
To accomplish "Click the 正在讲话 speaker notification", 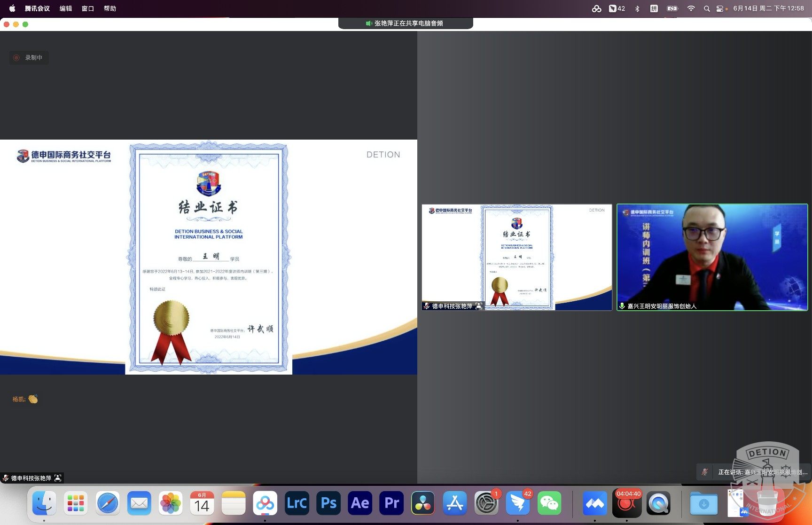I will pyautogui.click(x=754, y=472).
